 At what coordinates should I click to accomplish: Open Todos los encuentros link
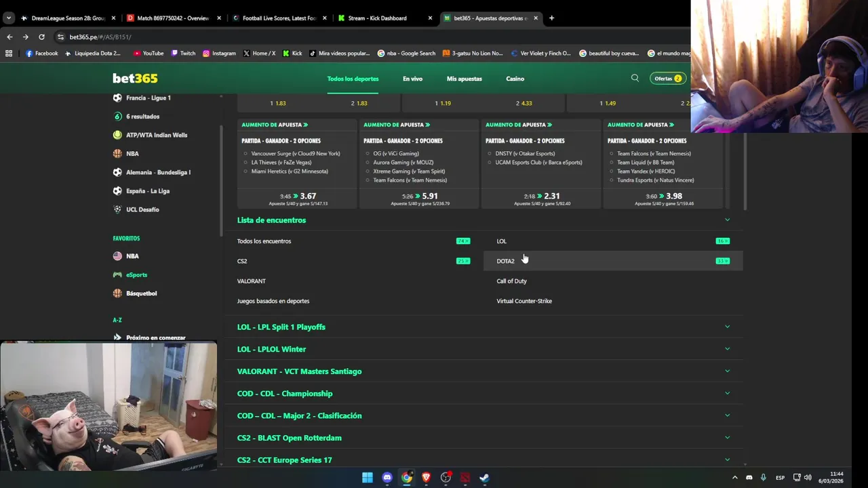[264, 241]
